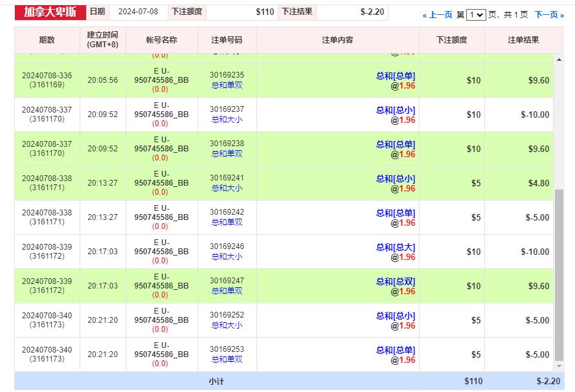This screenshot has height=392, width=575.
Task: Open 总和大小 link under order 30169252
Action: [x=227, y=325]
